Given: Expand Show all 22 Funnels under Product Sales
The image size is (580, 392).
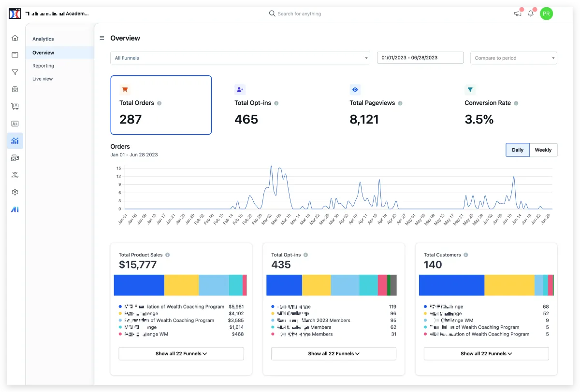Looking at the screenshot, I should point(181,354).
